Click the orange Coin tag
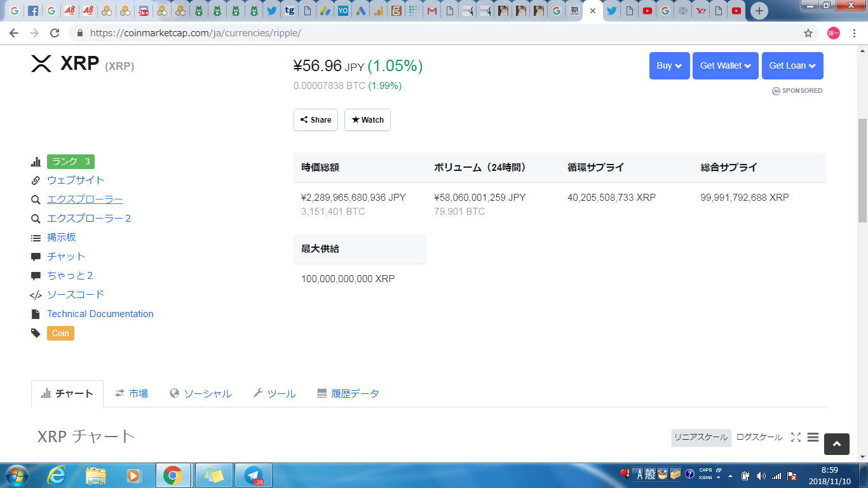Viewport: 868px width, 488px height. coord(60,333)
